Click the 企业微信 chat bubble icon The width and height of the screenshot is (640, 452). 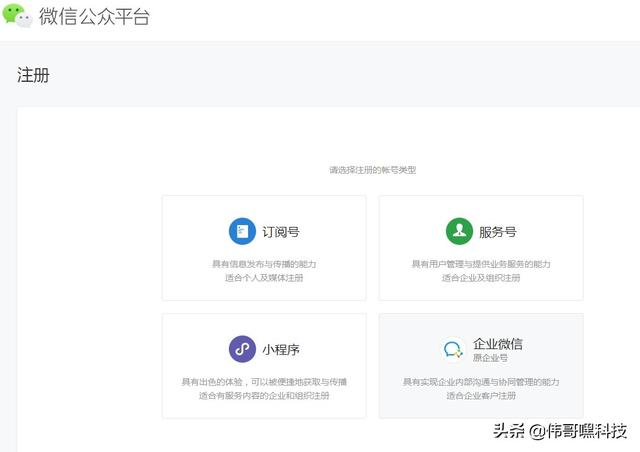click(453, 350)
